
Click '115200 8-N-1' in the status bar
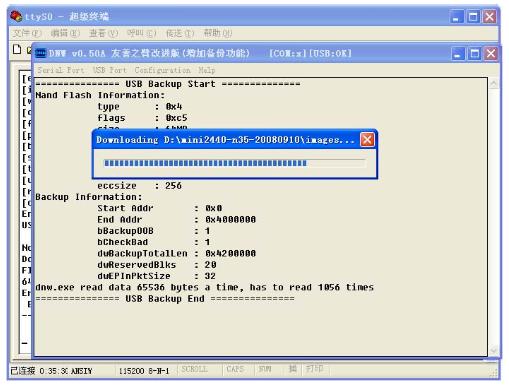click(x=144, y=371)
